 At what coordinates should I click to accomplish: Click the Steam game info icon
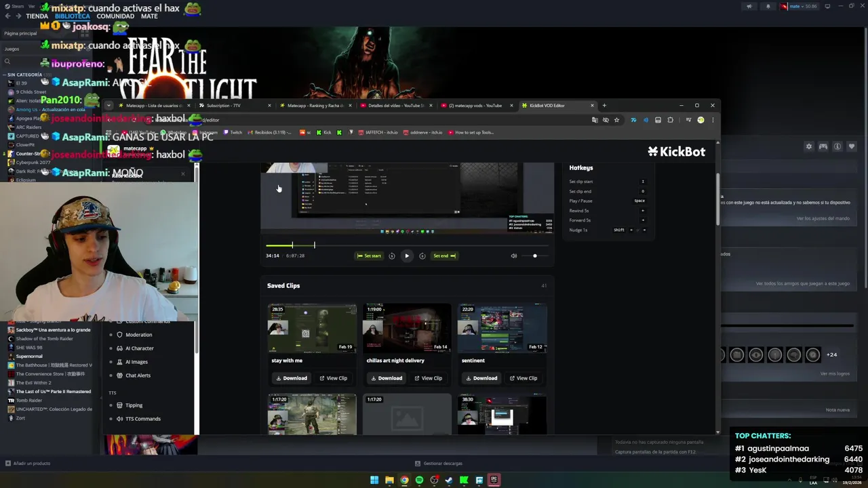point(837,146)
